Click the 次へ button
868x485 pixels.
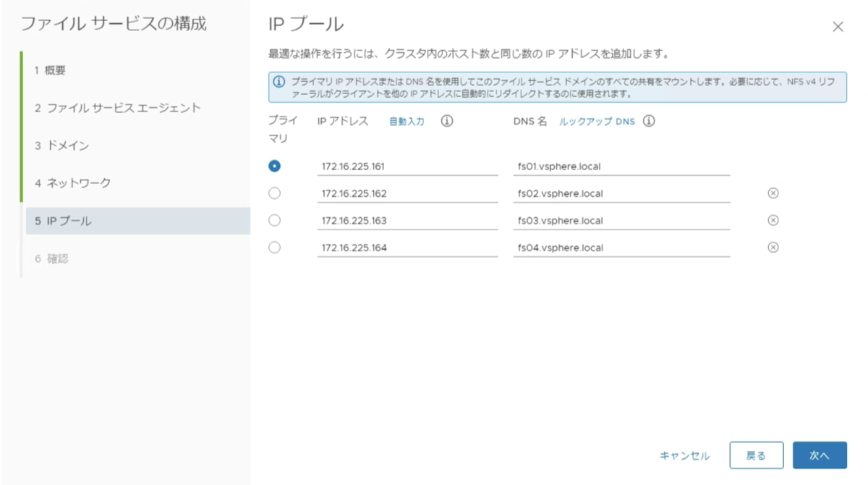point(818,455)
